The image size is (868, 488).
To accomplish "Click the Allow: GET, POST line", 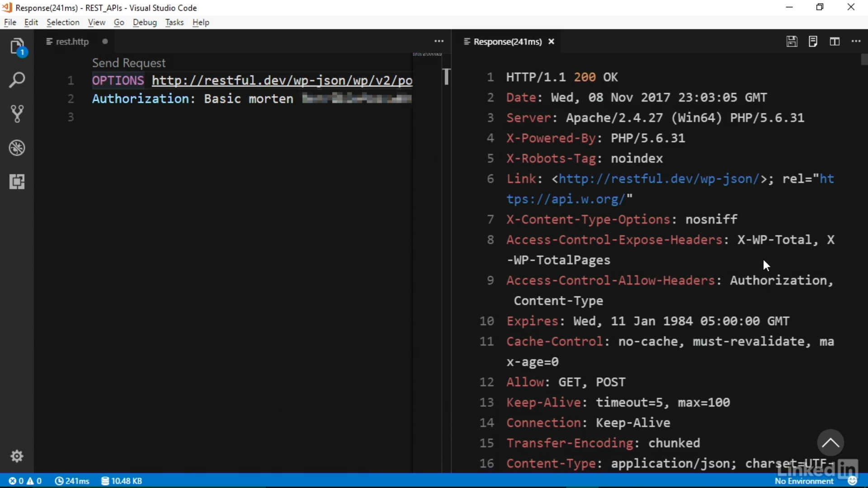I will tap(566, 382).
